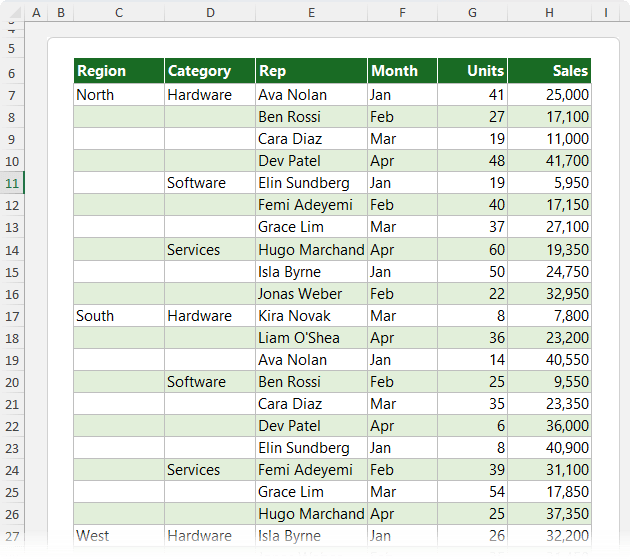
Task: Click the Units header cell
Action: click(472, 71)
